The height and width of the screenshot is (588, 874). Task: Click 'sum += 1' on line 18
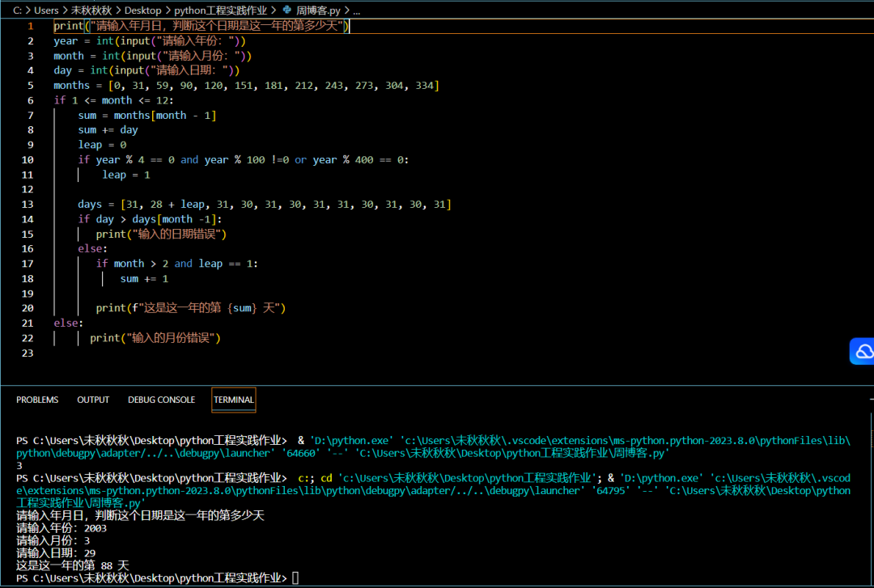(144, 279)
